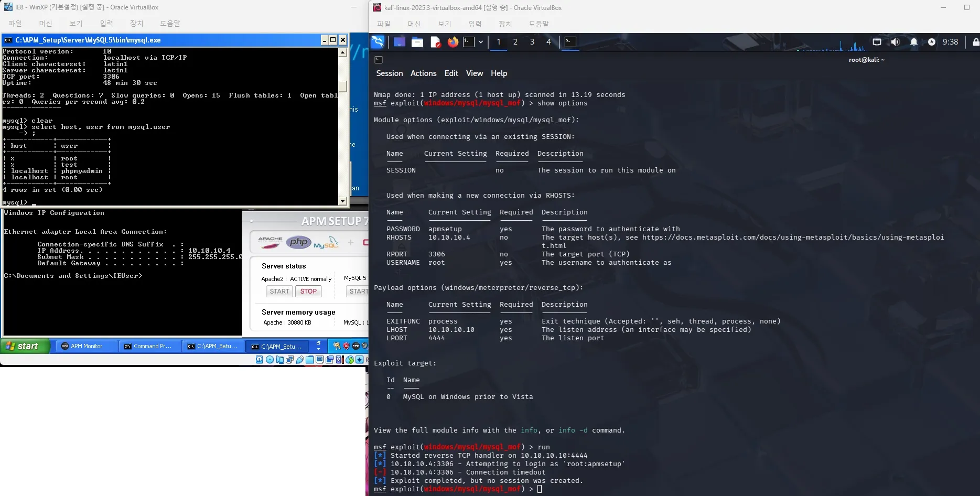Image resolution: width=980 pixels, height=496 pixels.
Task: Click the APM tray icon in XP taskbar
Action: (x=356, y=346)
